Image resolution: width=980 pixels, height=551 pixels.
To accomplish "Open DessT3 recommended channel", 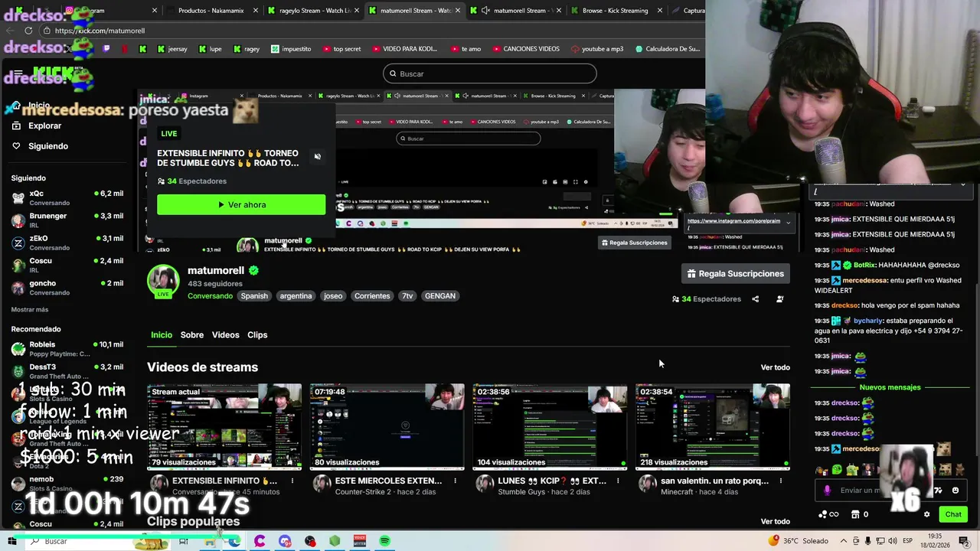I will click(67, 371).
